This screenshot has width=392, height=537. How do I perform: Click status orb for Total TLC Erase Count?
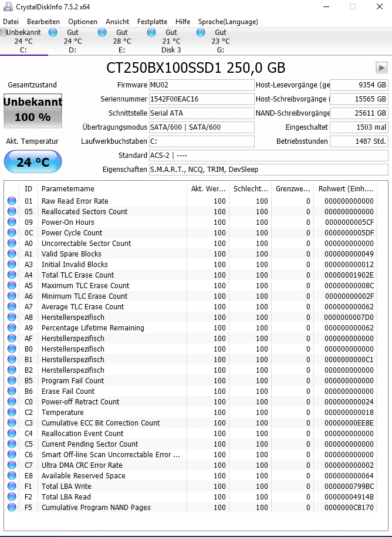coord(12,275)
